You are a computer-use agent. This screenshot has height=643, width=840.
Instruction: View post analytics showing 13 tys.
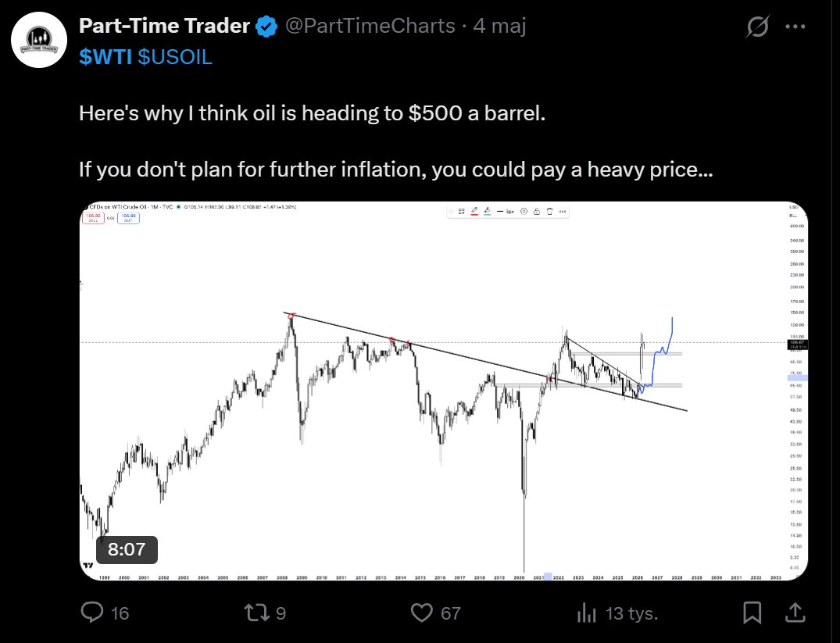(x=587, y=613)
